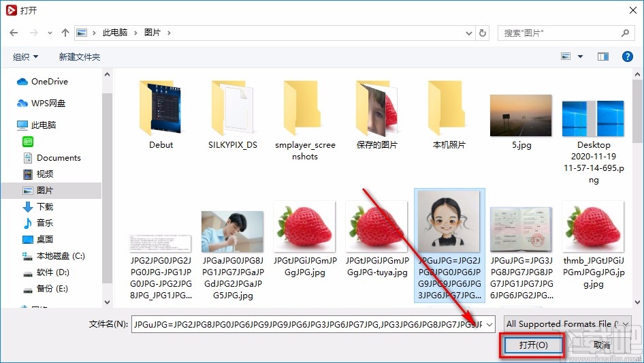Click the sidebar scrollbar up arrow
644x363 pixels.
coord(107,74)
